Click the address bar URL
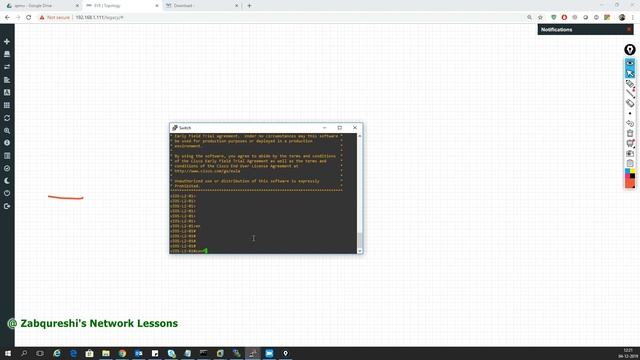 click(x=99, y=18)
